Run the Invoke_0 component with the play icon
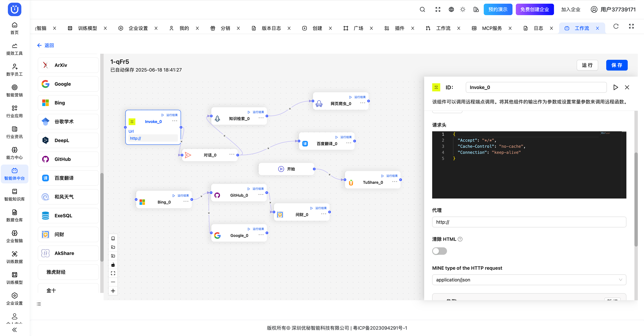Screen dimensions: 644x336 616,87
